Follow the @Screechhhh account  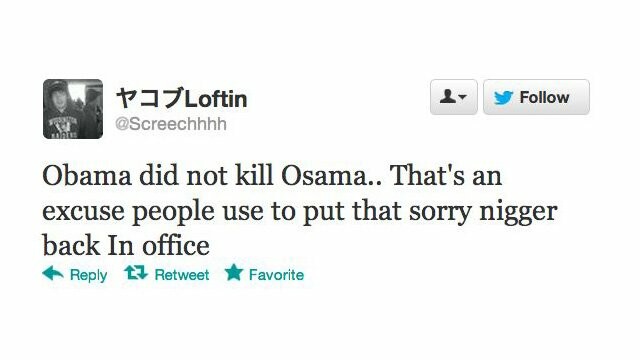(x=536, y=97)
